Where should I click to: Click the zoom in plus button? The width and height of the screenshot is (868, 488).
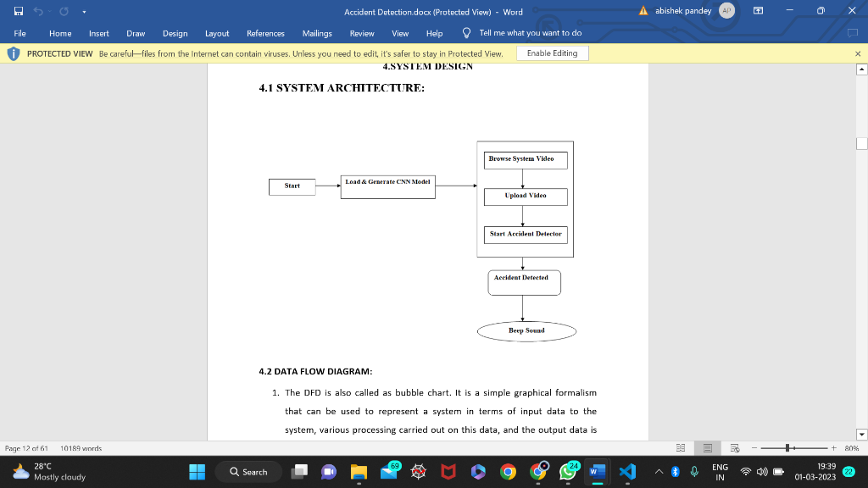click(834, 448)
